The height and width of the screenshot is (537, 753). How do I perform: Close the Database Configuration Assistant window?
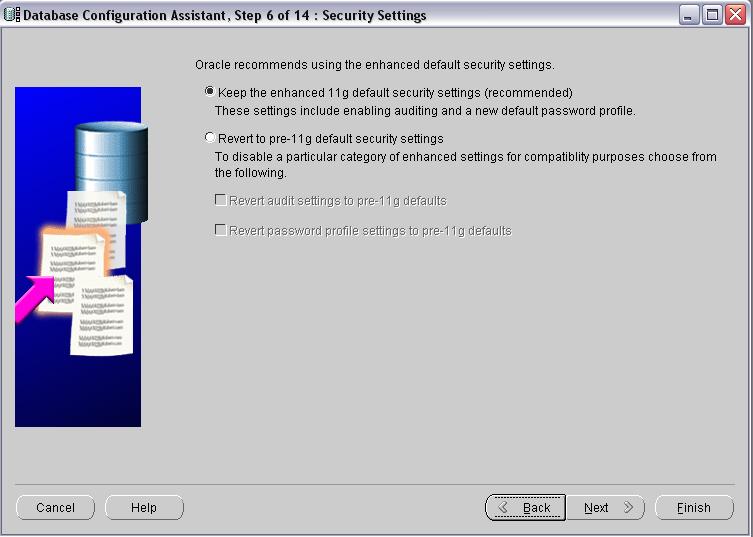pos(735,15)
